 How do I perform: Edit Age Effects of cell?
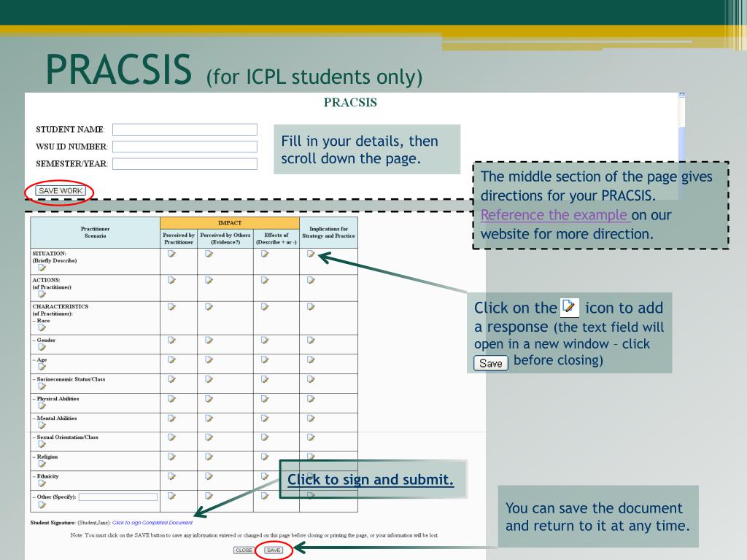(265, 360)
